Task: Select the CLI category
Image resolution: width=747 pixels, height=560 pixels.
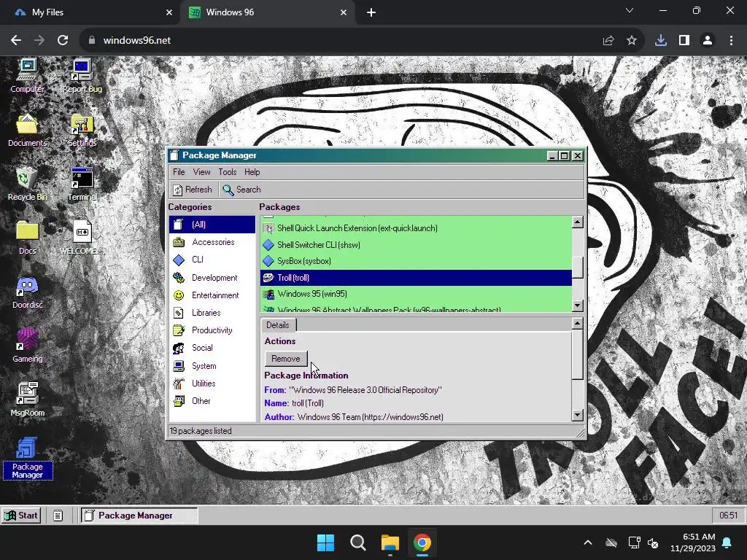Action: click(212, 260)
